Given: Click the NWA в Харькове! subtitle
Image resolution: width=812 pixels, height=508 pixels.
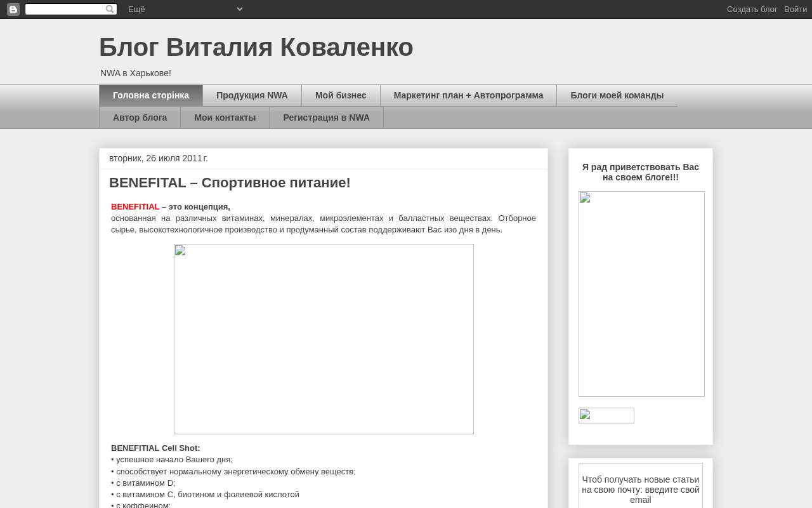Looking at the screenshot, I should point(136,73).
